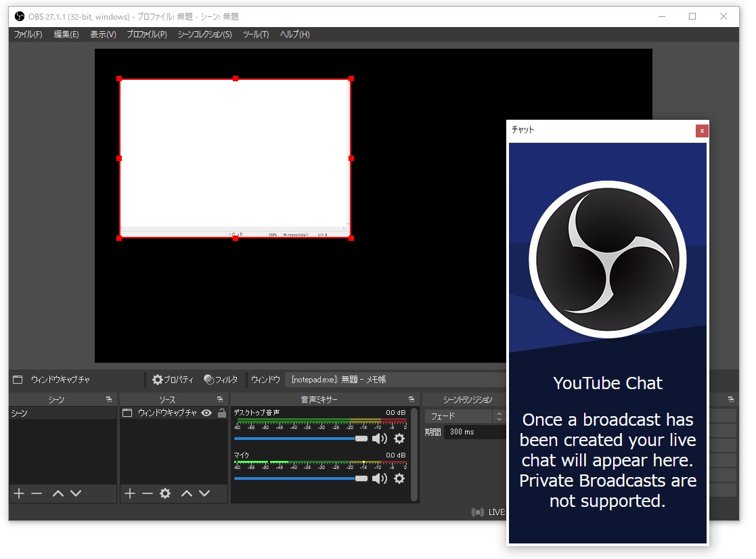Image resolution: width=756 pixels, height=559 pixels.
Task: Remove selected scene with minus icon
Action: [x=37, y=493]
